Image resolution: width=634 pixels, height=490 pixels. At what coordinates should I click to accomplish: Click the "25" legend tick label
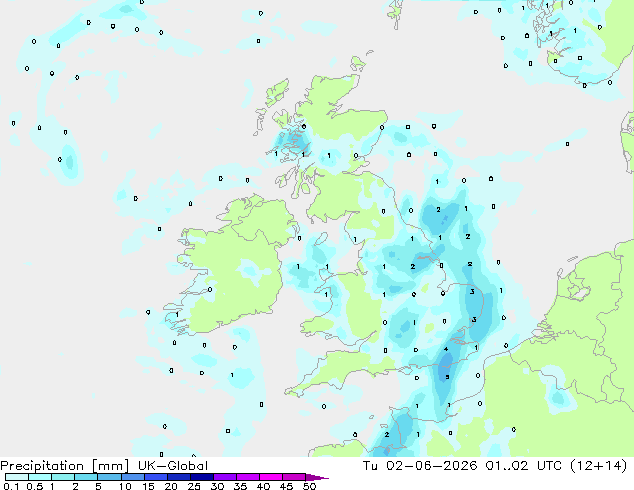point(194,486)
